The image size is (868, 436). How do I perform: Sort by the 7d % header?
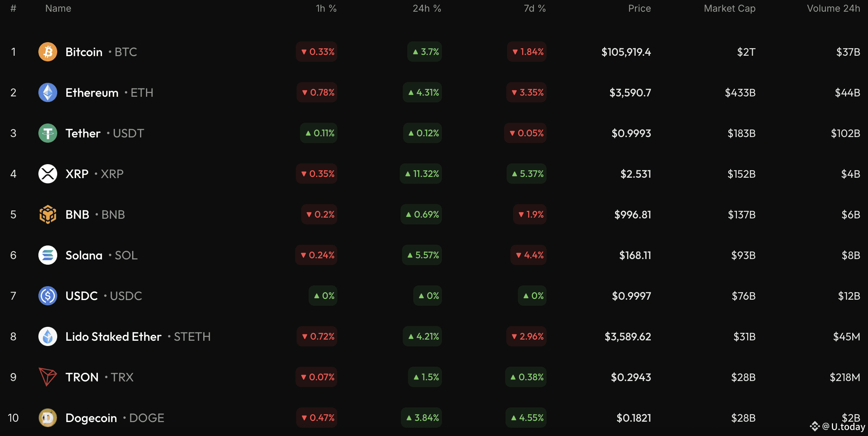tap(535, 8)
